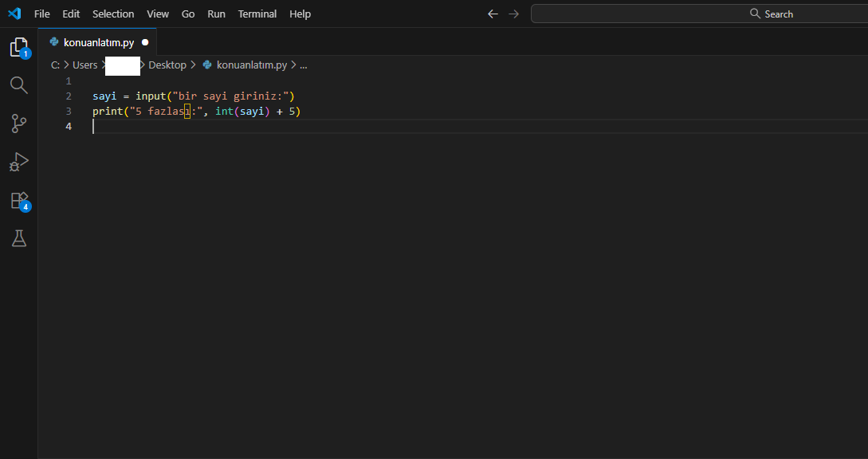The width and height of the screenshot is (868, 459).
Task: Open the Extensions view
Action: point(19,200)
